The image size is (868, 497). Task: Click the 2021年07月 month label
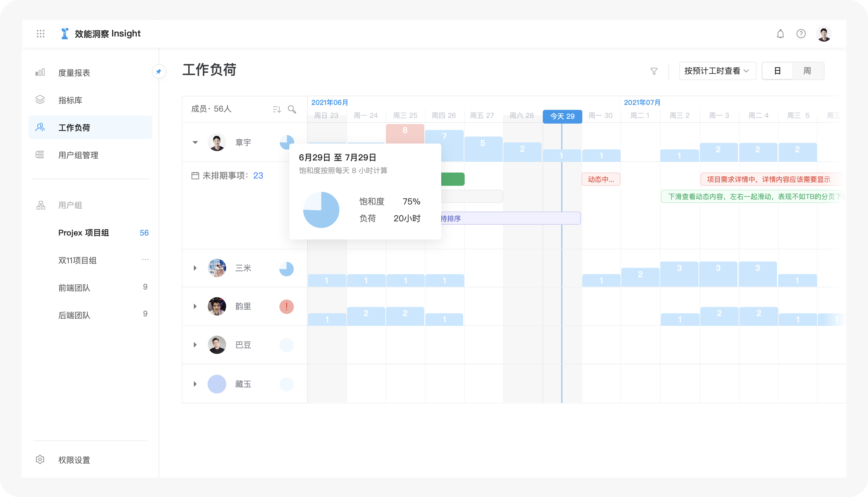coord(642,103)
